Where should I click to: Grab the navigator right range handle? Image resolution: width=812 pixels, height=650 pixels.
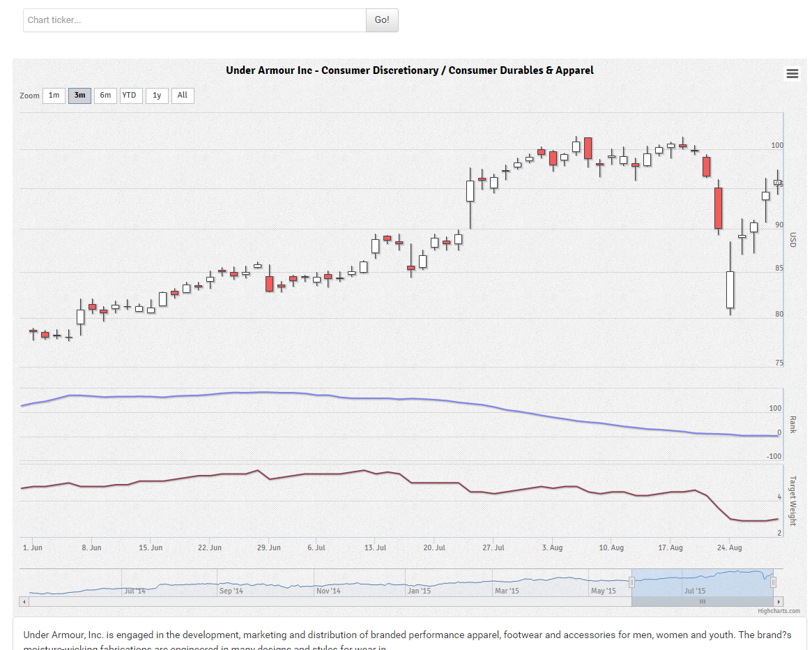pos(773,582)
